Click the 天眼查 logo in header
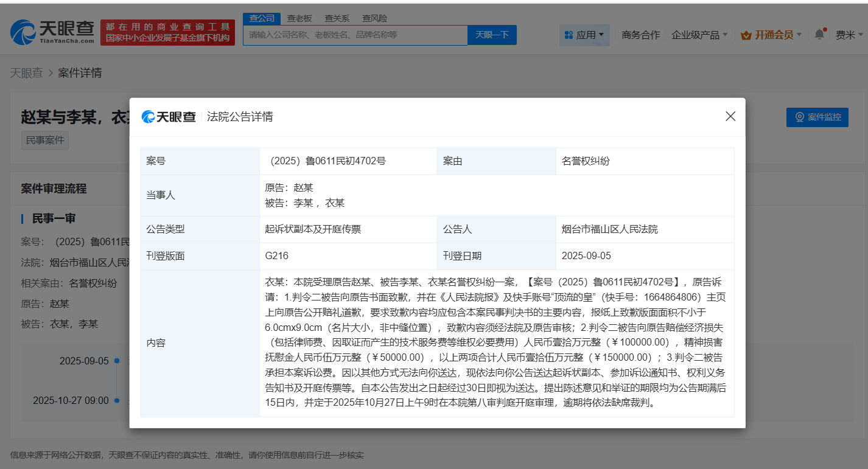This screenshot has width=868, height=469. (53, 32)
